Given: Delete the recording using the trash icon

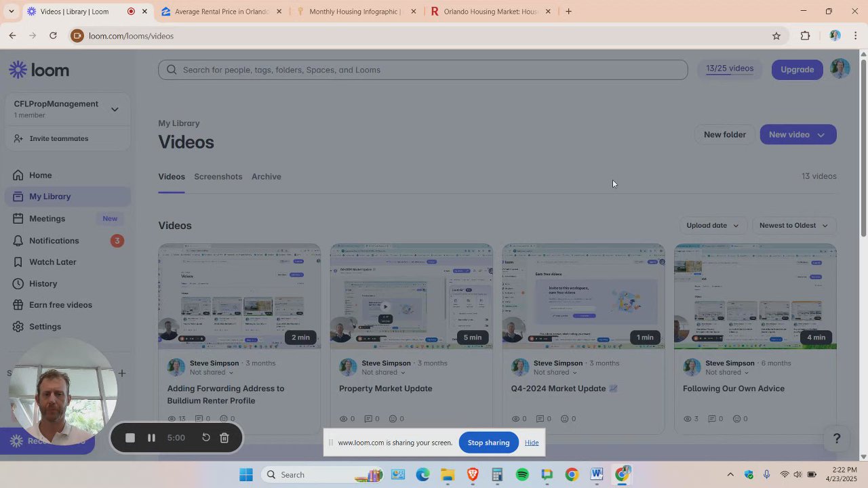Looking at the screenshot, I should pos(224,438).
